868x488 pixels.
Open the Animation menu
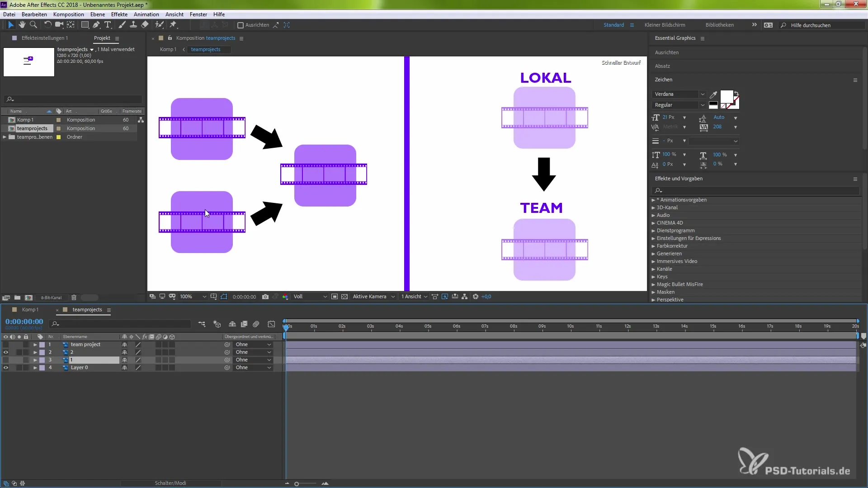pos(146,14)
